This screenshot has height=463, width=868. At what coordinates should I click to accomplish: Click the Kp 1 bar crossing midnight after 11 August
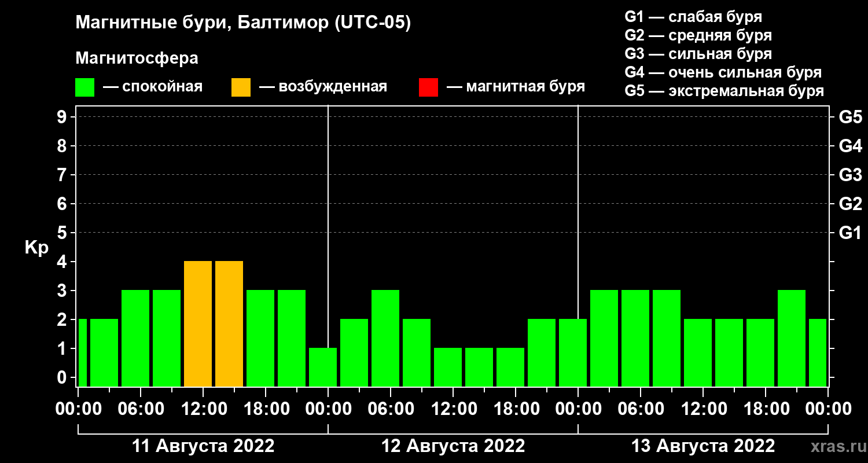(323, 367)
